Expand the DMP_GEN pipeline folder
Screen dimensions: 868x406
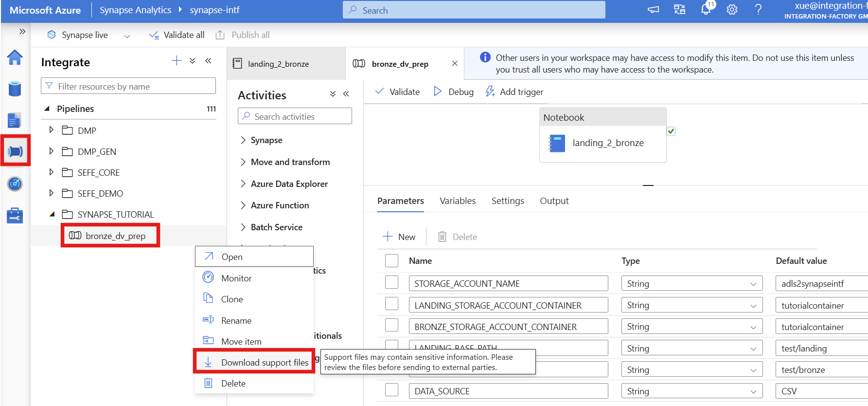coord(52,151)
